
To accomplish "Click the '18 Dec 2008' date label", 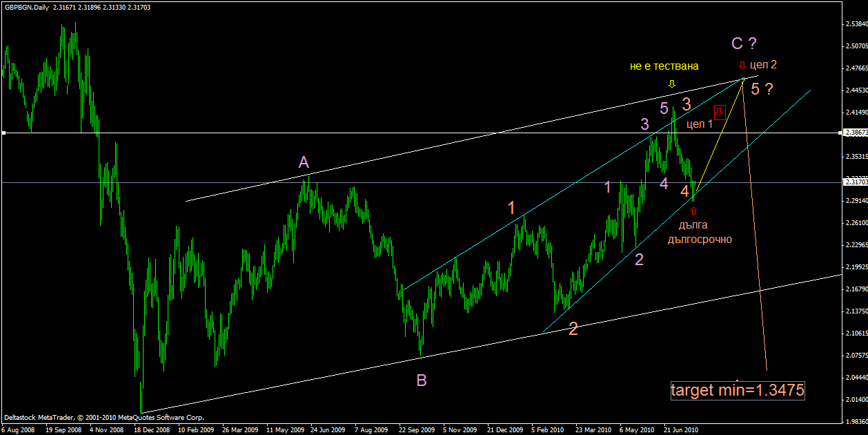I will 150,430.
